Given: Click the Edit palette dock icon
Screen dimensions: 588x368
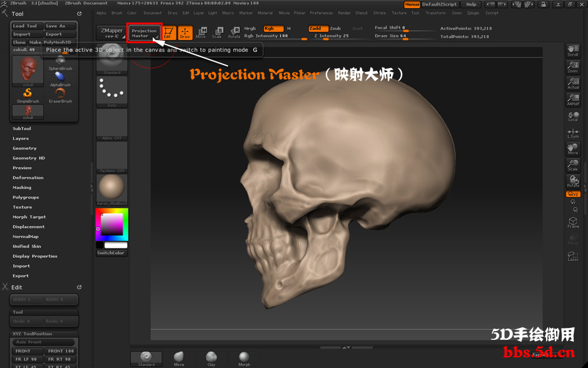Looking at the screenshot, I should [79, 287].
